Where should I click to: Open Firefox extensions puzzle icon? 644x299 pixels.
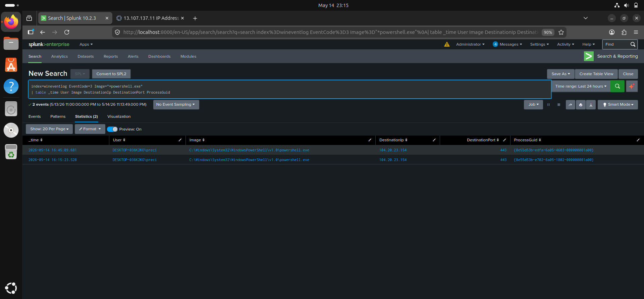tap(624, 32)
